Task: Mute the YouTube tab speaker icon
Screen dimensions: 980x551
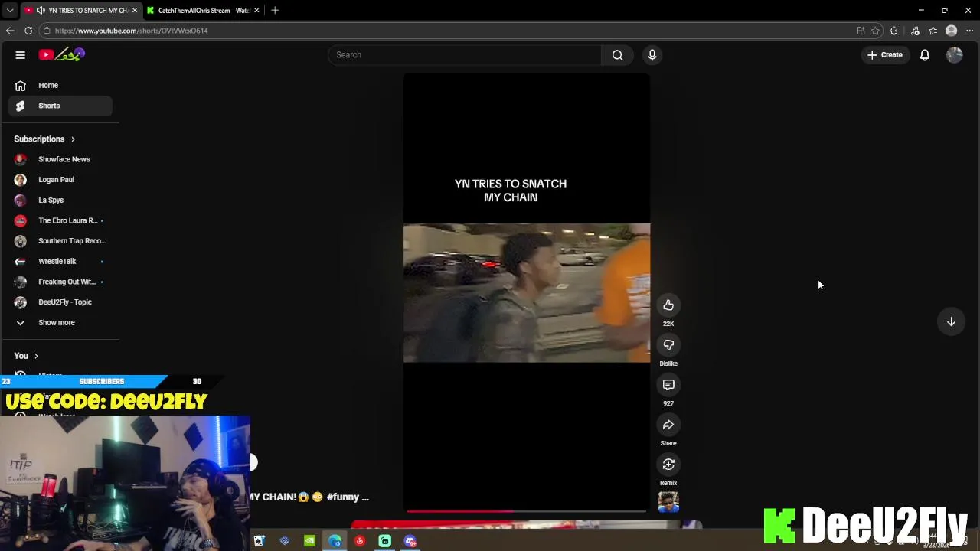Action: pyautogui.click(x=41, y=10)
